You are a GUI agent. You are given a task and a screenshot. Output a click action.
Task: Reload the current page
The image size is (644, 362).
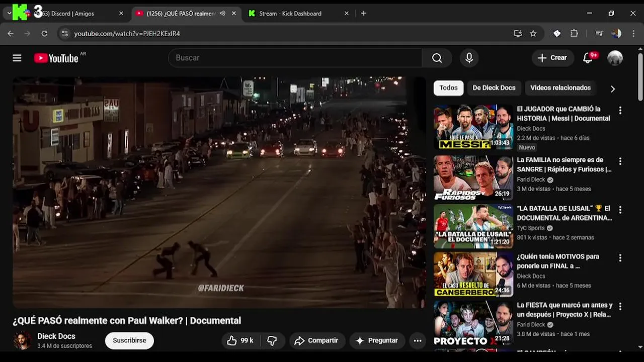tap(44, 34)
